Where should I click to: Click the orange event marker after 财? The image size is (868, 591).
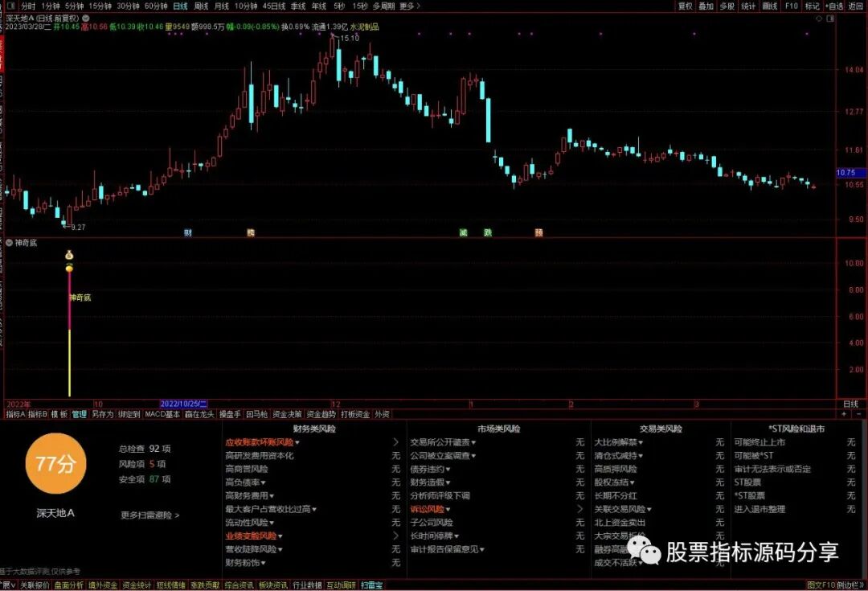coord(251,232)
